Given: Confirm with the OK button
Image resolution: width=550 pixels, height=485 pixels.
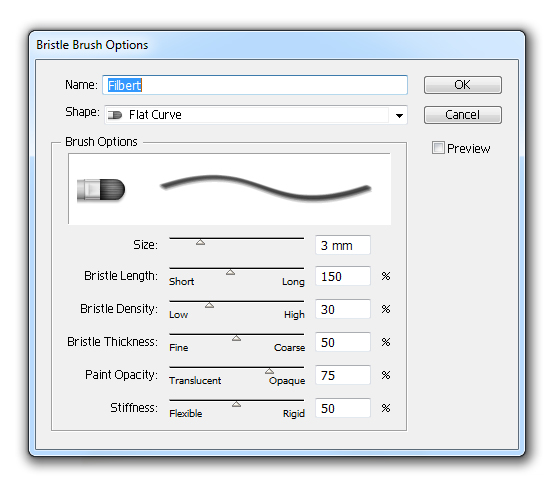Looking at the screenshot, I should 463,85.
